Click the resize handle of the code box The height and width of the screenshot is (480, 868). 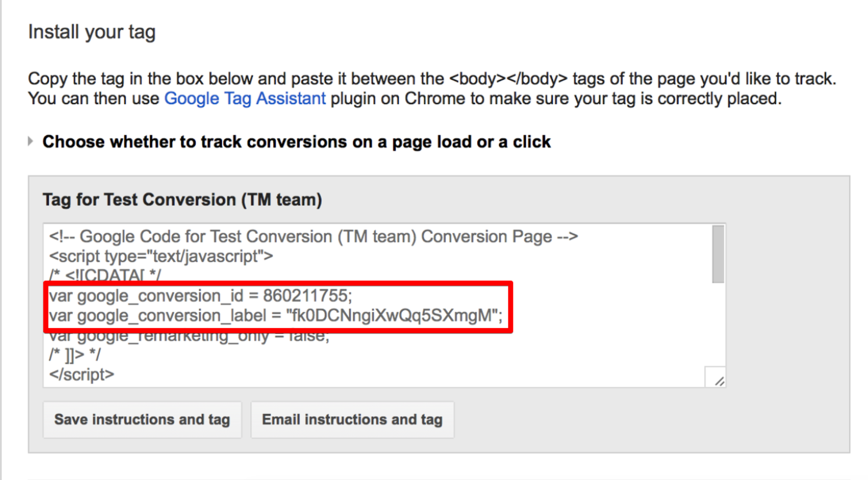719,381
